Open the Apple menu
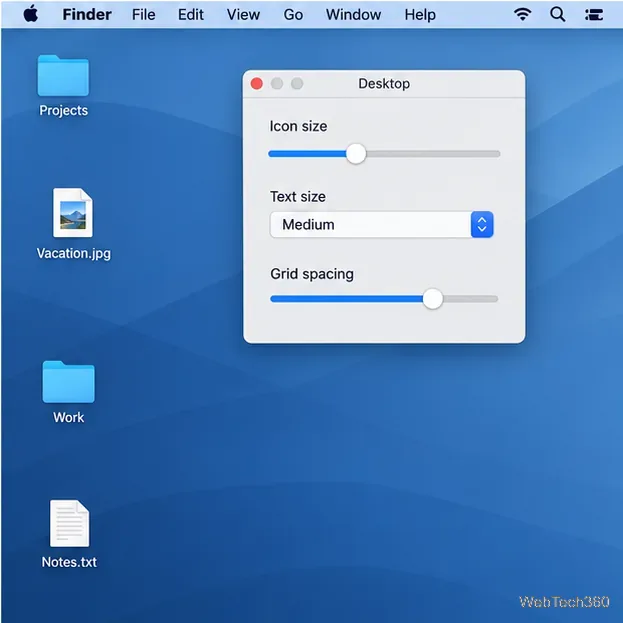 (x=31, y=15)
